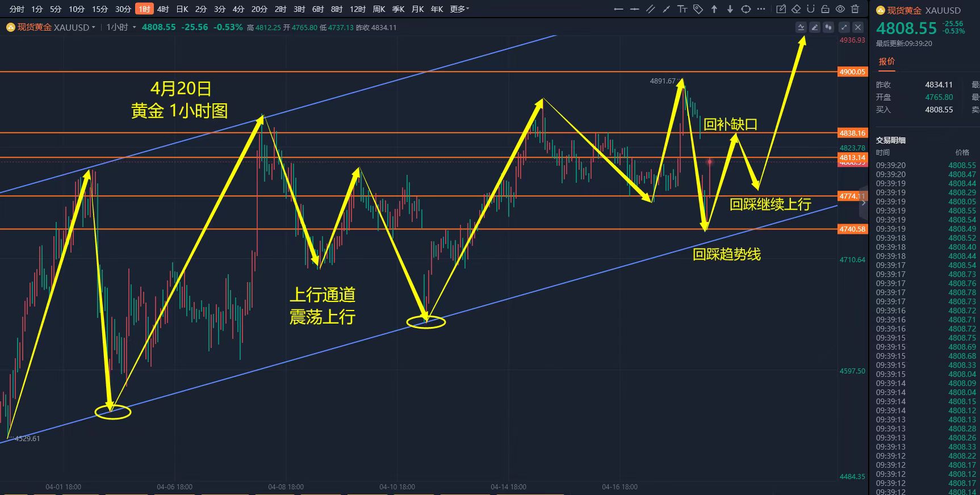Switch to the 4时 timeframe

coord(163,9)
